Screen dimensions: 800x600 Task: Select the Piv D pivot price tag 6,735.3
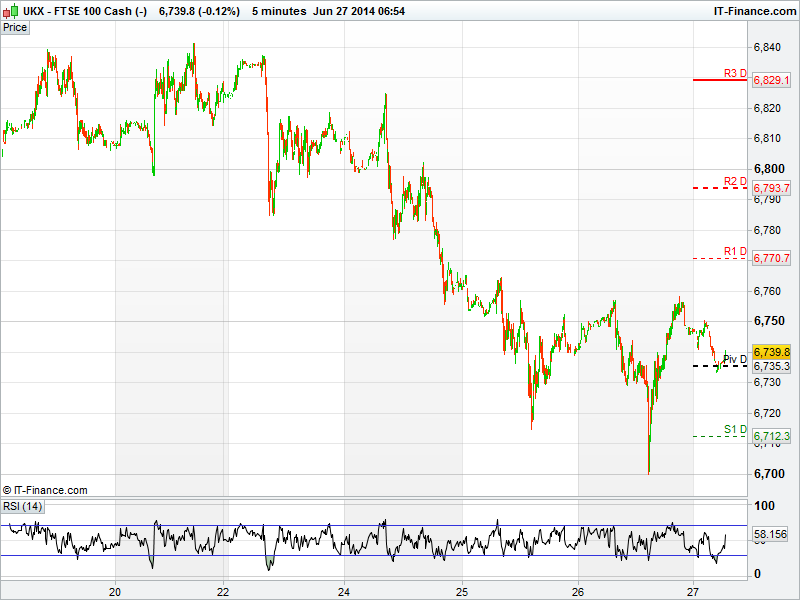tap(771, 366)
